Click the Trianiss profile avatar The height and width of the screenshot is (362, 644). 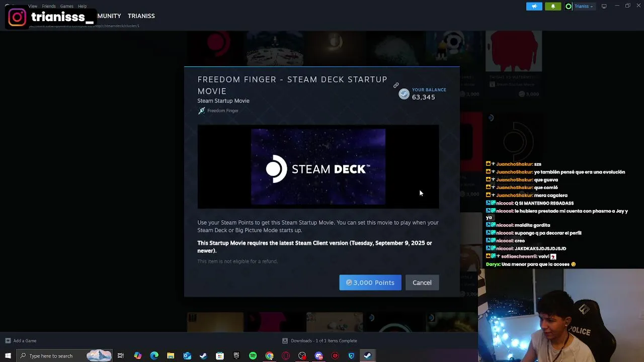tap(569, 6)
